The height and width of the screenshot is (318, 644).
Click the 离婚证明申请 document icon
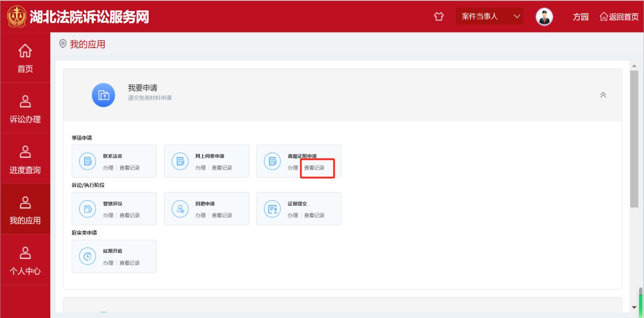coord(273,162)
